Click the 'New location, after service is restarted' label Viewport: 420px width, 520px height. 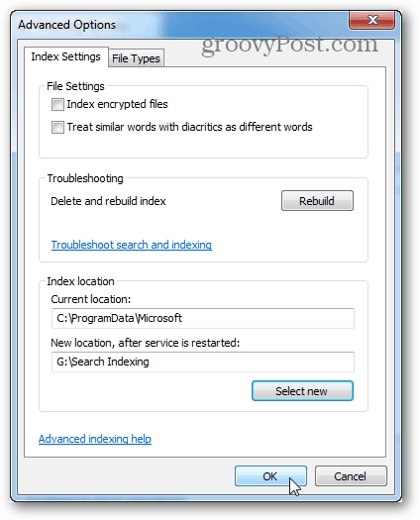pyautogui.click(x=146, y=343)
